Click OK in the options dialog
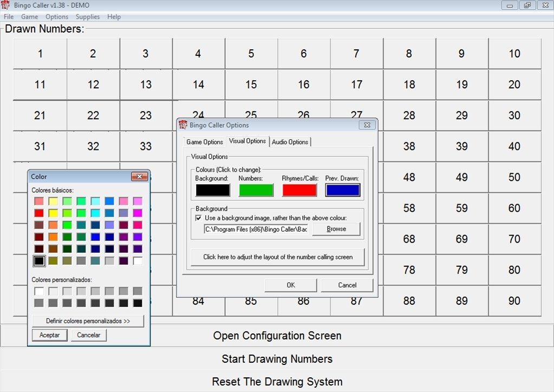Viewport: 554px width, 392px height. (291, 285)
